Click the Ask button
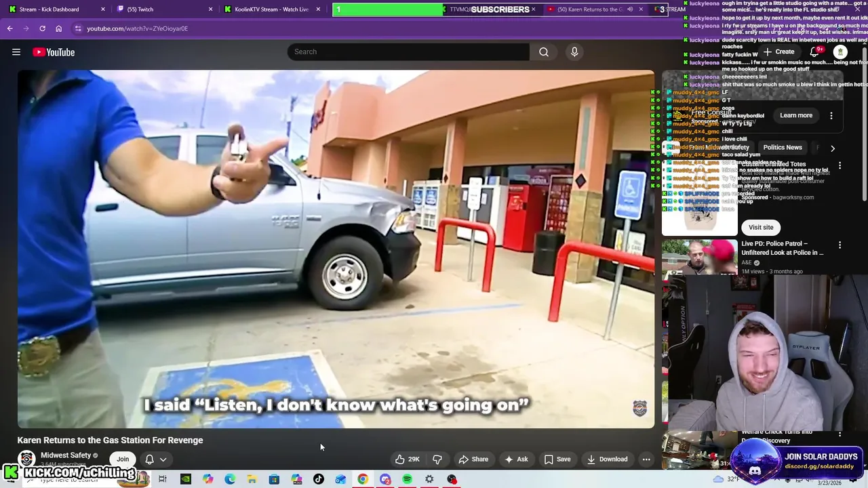 pyautogui.click(x=516, y=459)
